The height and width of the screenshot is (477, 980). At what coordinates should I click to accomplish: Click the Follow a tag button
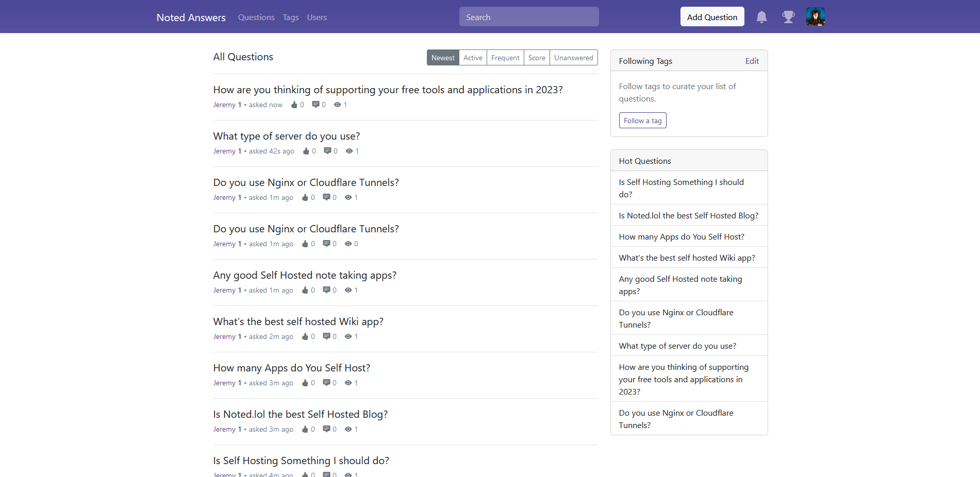(642, 121)
